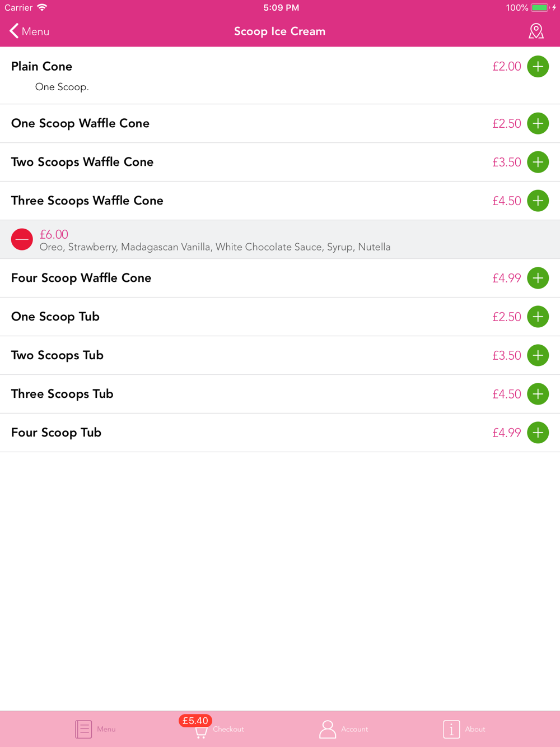Add Four Scoop Tub to order
560x747 pixels.
coord(538,433)
